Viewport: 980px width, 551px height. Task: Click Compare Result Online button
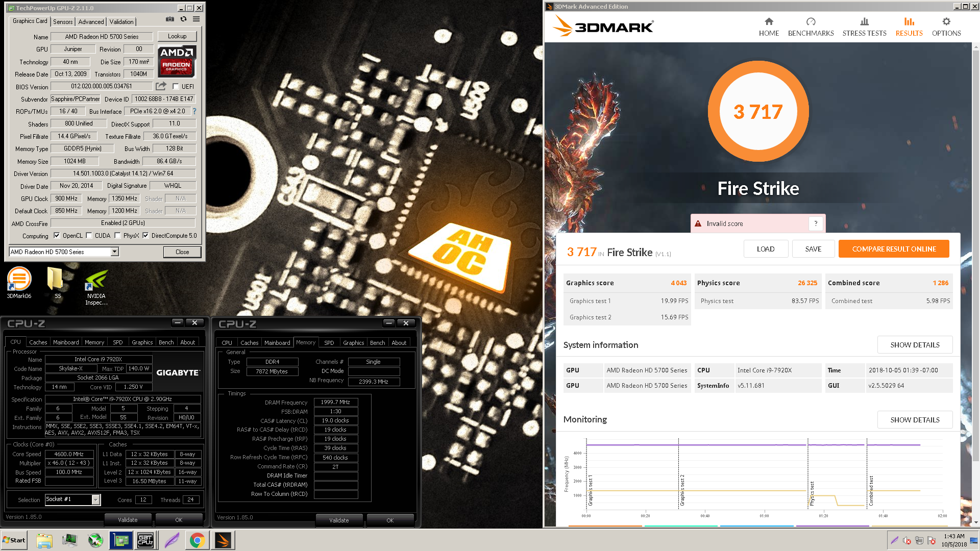click(894, 249)
